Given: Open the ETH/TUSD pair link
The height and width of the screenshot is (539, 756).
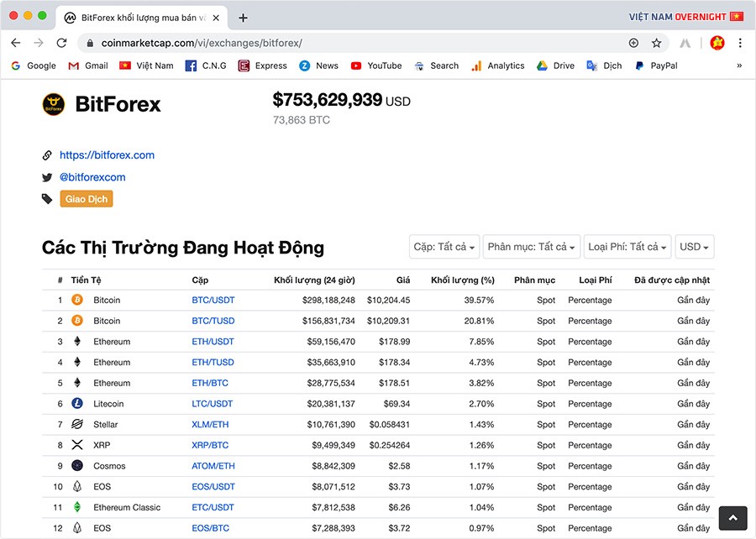Looking at the screenshot, I should tap(213, 362).
